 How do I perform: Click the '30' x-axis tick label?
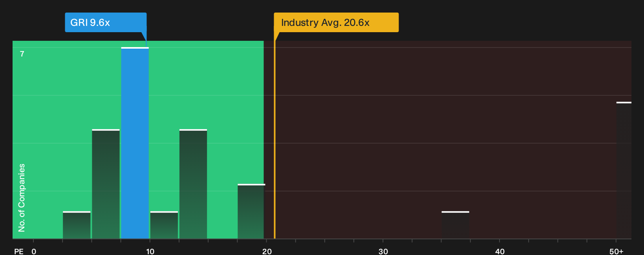pos(383,251)
